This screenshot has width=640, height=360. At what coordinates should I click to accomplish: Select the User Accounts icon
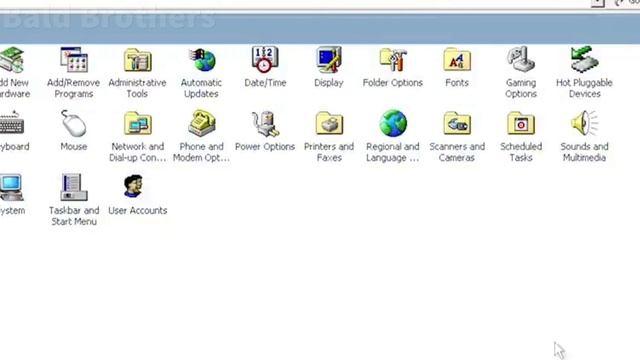[134, 187]
